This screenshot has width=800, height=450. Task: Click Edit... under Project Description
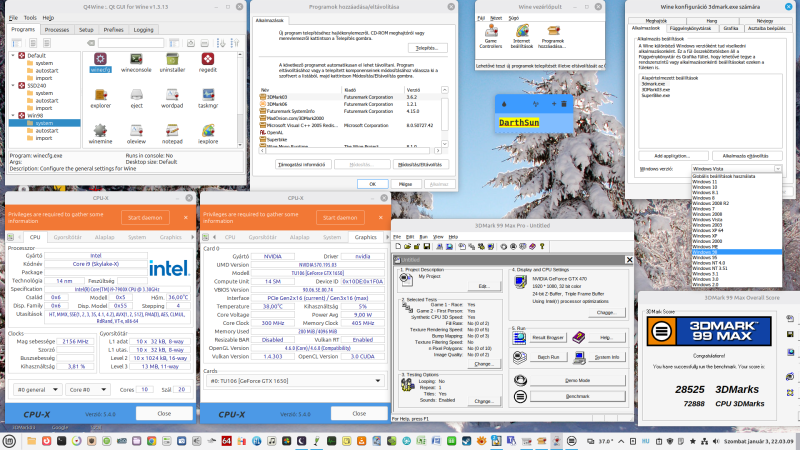tap(484, 286)
